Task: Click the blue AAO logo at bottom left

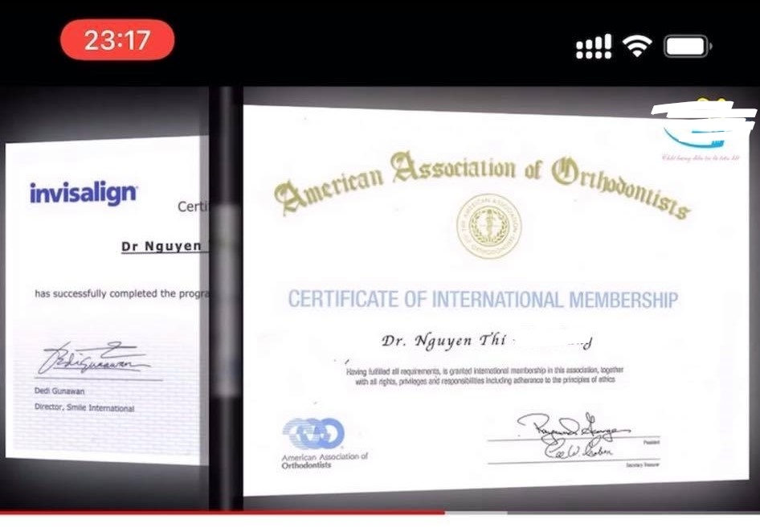Action: click(x=313, y=433)
